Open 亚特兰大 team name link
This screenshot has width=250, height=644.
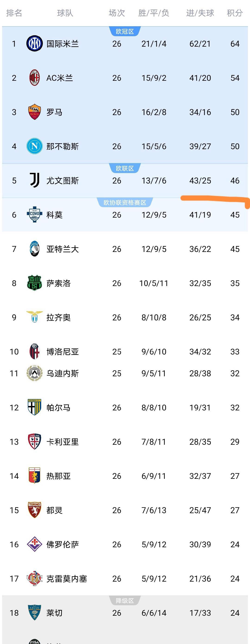[x=62, y=249]
